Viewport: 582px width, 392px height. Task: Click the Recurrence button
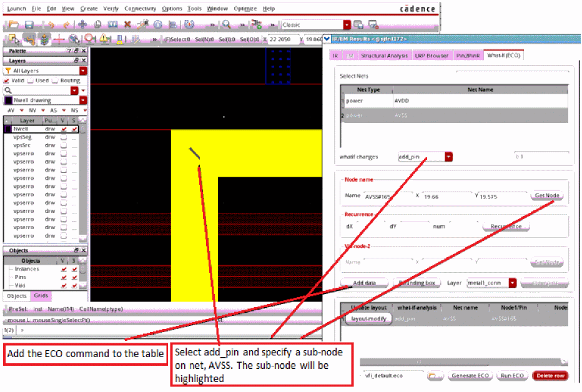pyautogui.click(x=506, y=226)
